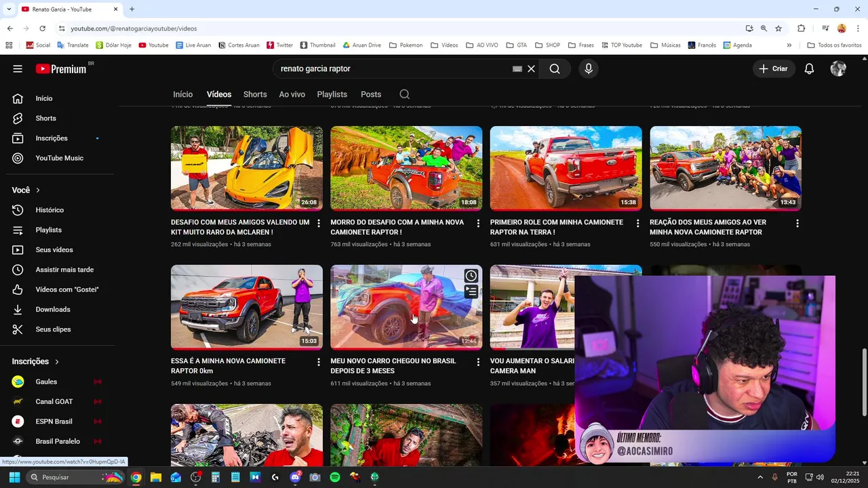868x488 pixels.
Task: Switch to the channel Shorts tab
Action: click(255, 94)
